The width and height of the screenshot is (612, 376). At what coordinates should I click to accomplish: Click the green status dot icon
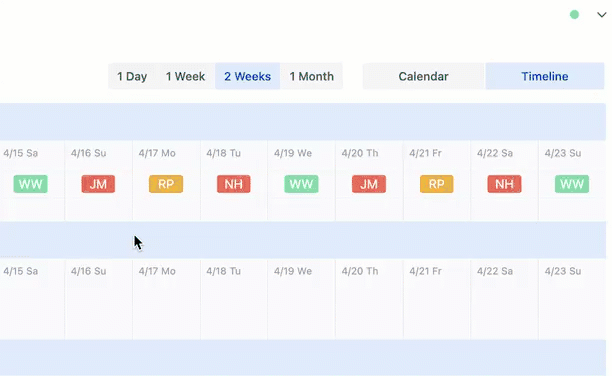click(x=574, y=15)
